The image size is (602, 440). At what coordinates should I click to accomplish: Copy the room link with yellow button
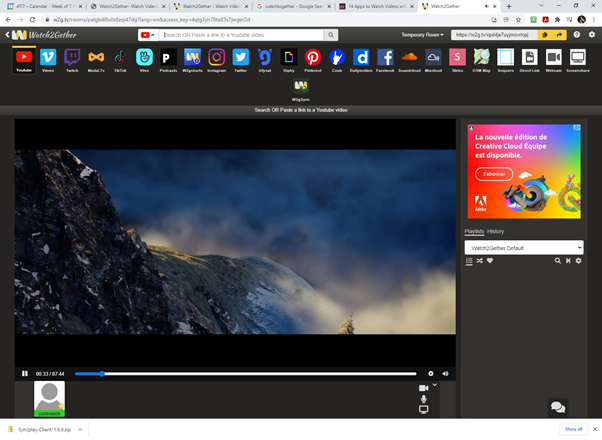point(544,35)
